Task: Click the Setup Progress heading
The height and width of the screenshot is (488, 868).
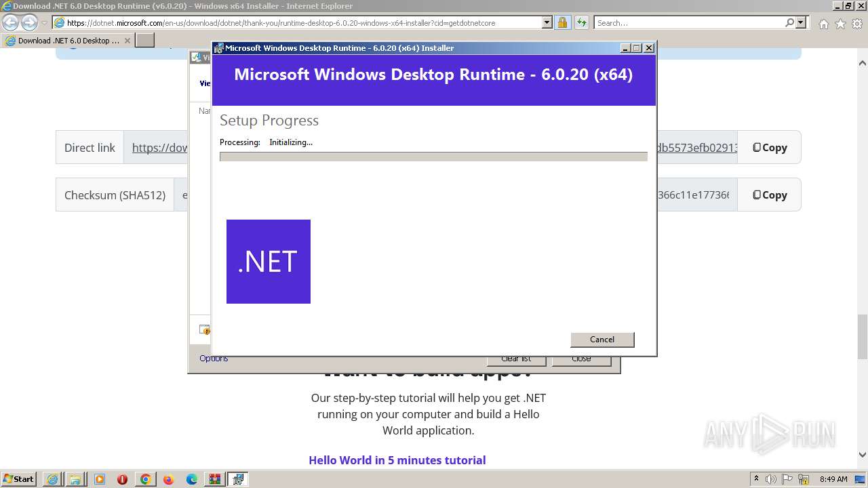Action: click(269, 121)
